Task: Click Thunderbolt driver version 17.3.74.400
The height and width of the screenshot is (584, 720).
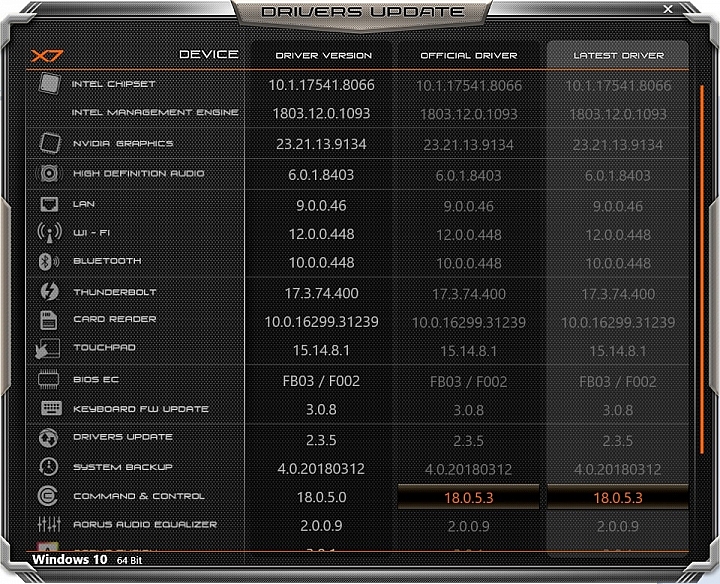Action: point(321,293)
